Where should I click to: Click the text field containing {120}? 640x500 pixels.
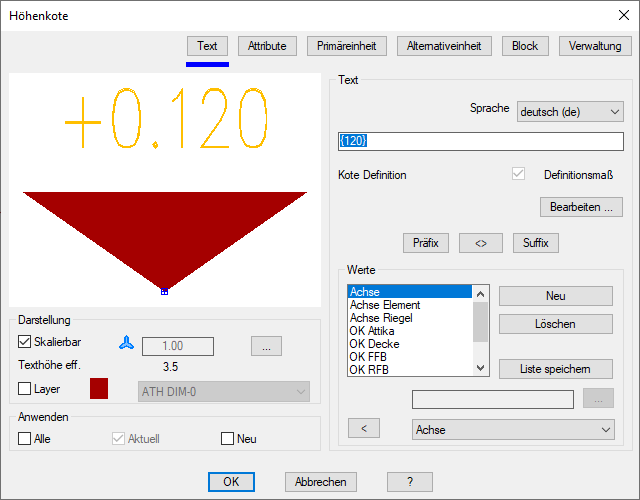481,141
